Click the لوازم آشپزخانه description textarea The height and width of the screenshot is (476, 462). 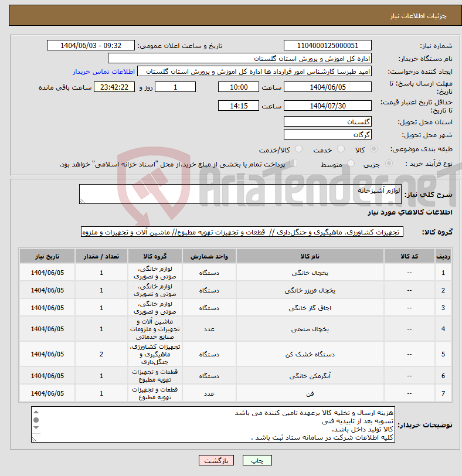240,194
